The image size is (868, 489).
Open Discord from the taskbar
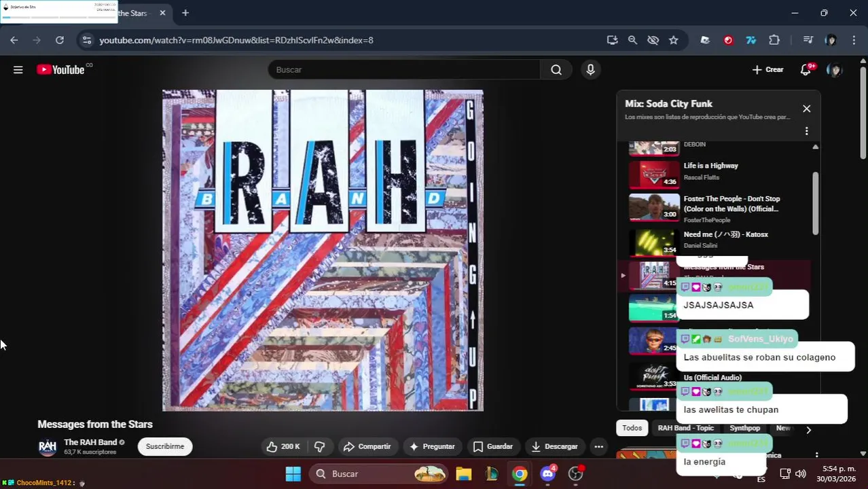coord(548,474)
